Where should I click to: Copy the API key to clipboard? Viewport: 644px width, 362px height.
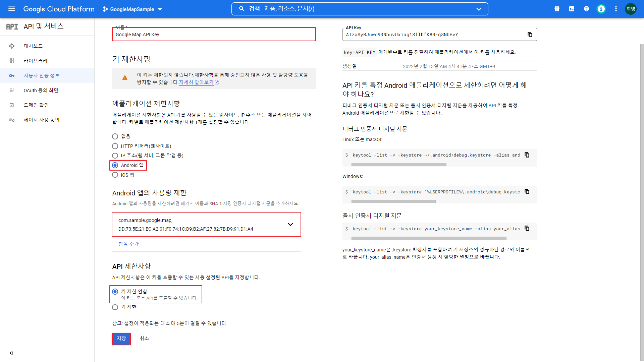coord(530,35)
